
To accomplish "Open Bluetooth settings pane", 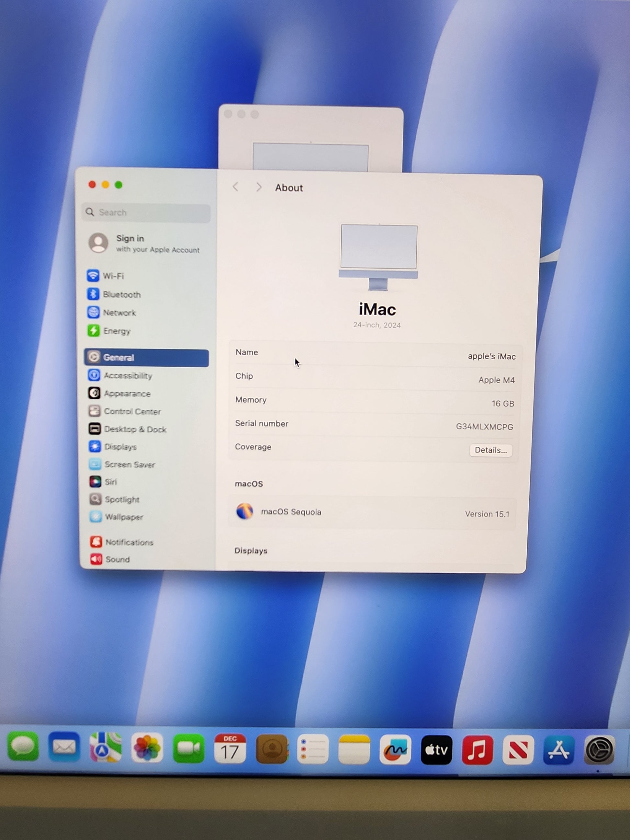I will point(121,294).
